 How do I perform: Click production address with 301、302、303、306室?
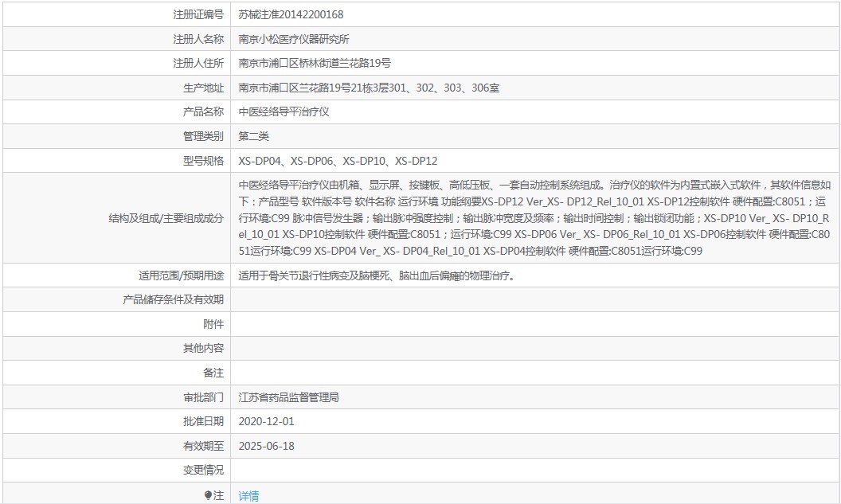369,88
